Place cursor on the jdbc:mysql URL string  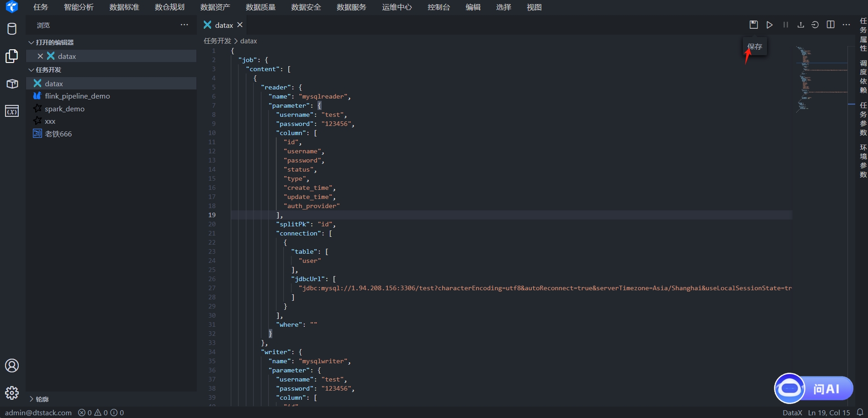(545, 288)
